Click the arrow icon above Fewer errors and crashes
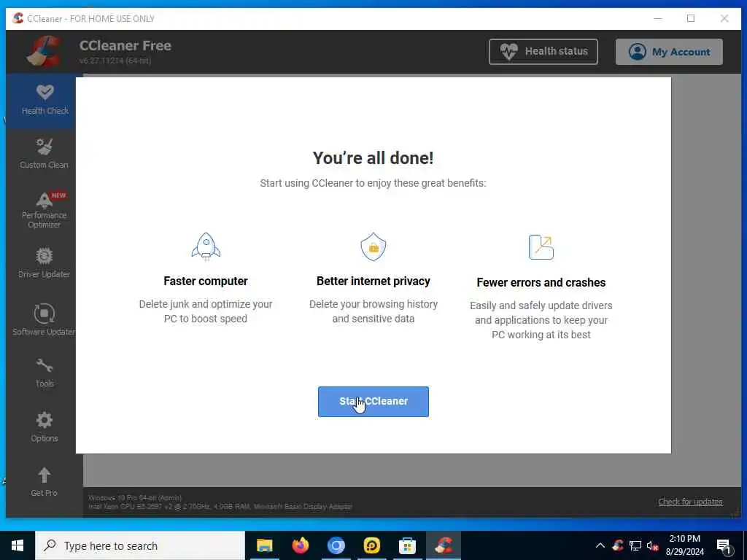The height and width of the screenshot is (560, 747). [x=541, y=246]
